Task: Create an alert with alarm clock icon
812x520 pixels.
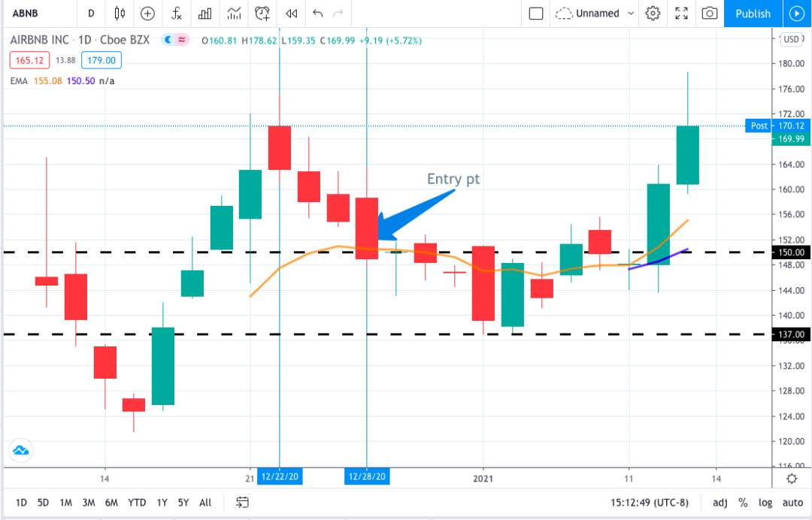Action: point(262,14)
